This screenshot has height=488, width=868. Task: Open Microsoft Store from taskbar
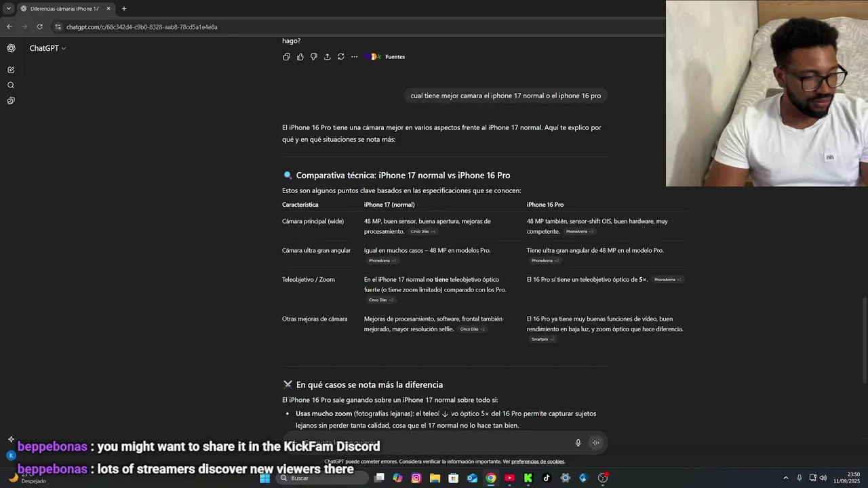pyautogui.click(x=454, y=478)
